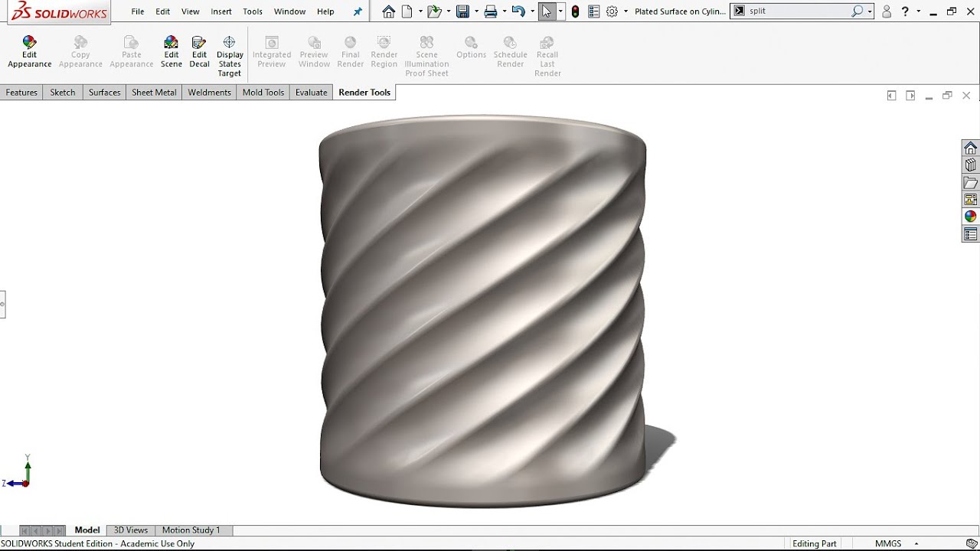Image resolution: width=980 pixels, height=551 pixels.
Task: Switch to the Weldments tab
Action: pyautogui.click(x=210, y=93)
